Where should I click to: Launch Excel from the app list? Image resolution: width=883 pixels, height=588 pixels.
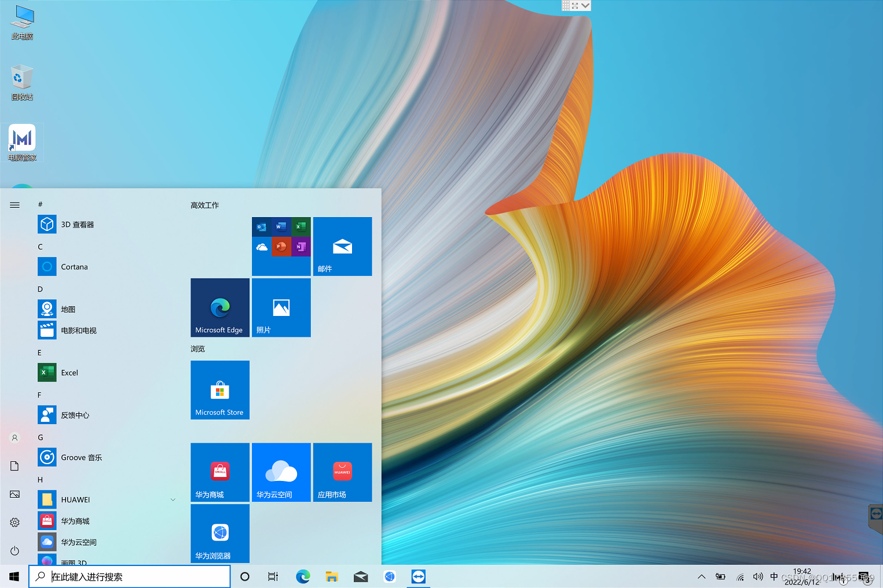107,373
